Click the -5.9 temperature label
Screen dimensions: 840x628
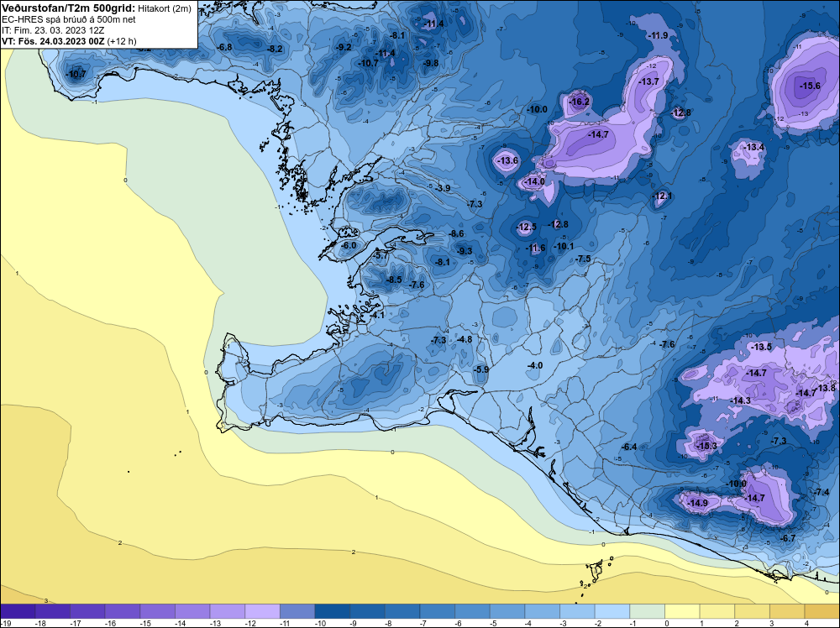pos(481,370)
